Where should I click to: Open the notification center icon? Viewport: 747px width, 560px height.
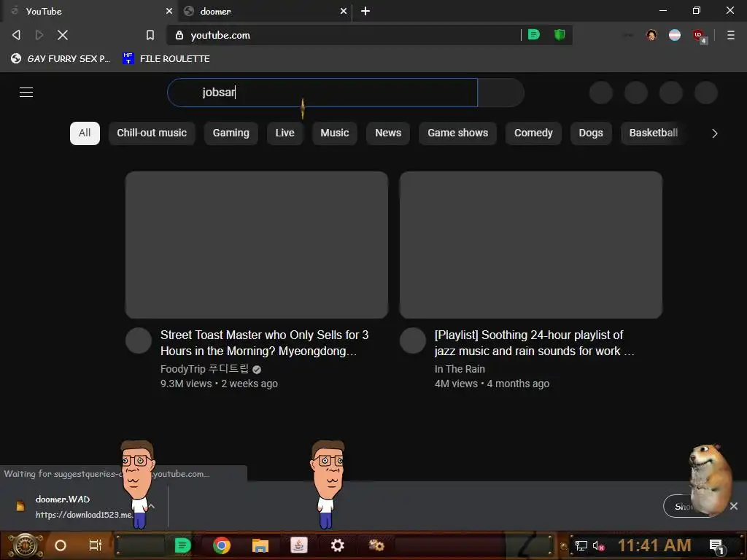point(718,546)
